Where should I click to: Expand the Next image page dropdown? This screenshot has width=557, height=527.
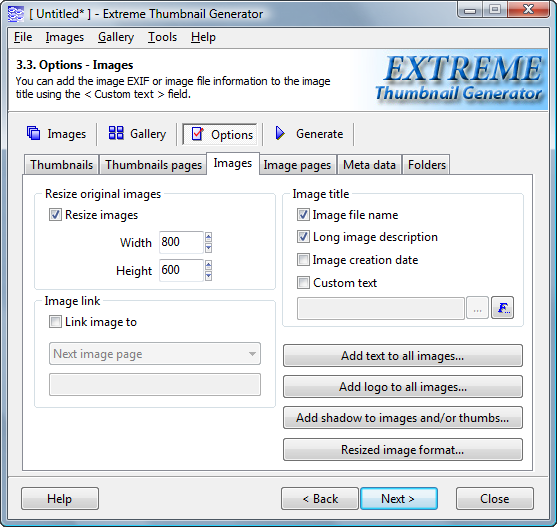155,354
